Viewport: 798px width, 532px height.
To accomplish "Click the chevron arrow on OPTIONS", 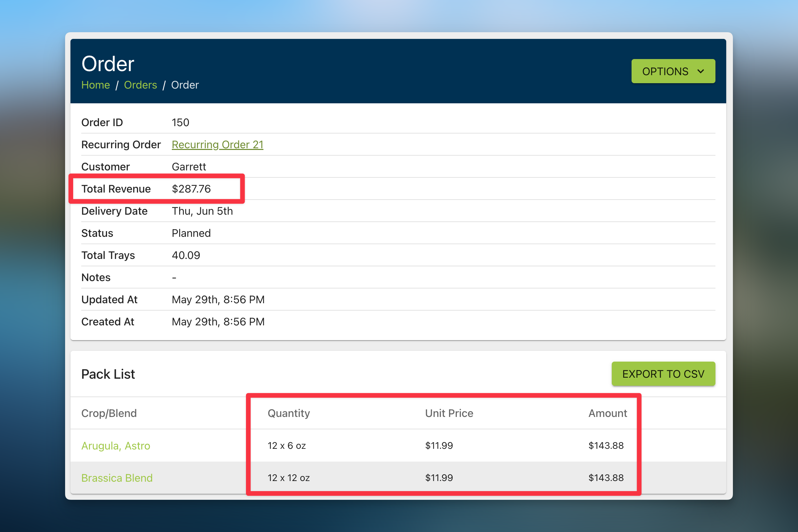I will (701, 71).
